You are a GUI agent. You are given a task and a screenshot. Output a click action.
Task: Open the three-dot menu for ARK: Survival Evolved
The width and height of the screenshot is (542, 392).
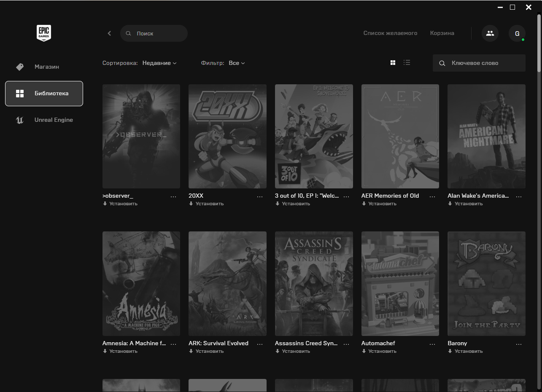click(260, 344)
